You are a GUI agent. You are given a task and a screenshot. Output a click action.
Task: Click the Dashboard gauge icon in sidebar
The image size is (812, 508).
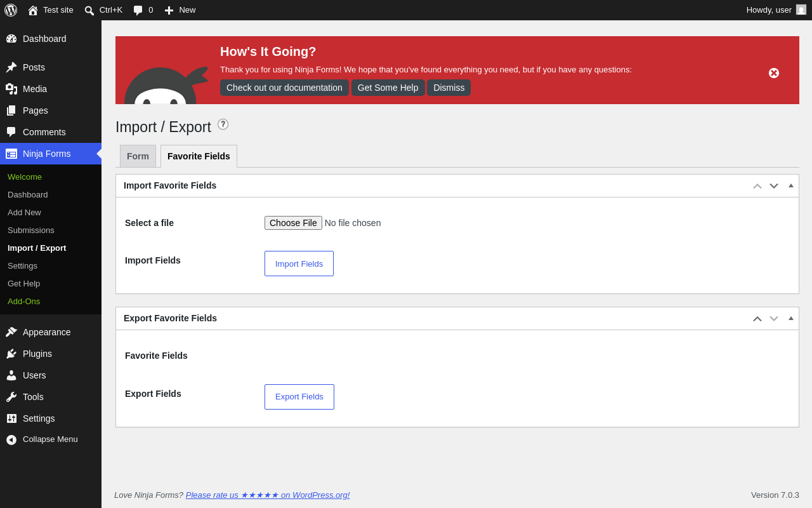[11, 39]
